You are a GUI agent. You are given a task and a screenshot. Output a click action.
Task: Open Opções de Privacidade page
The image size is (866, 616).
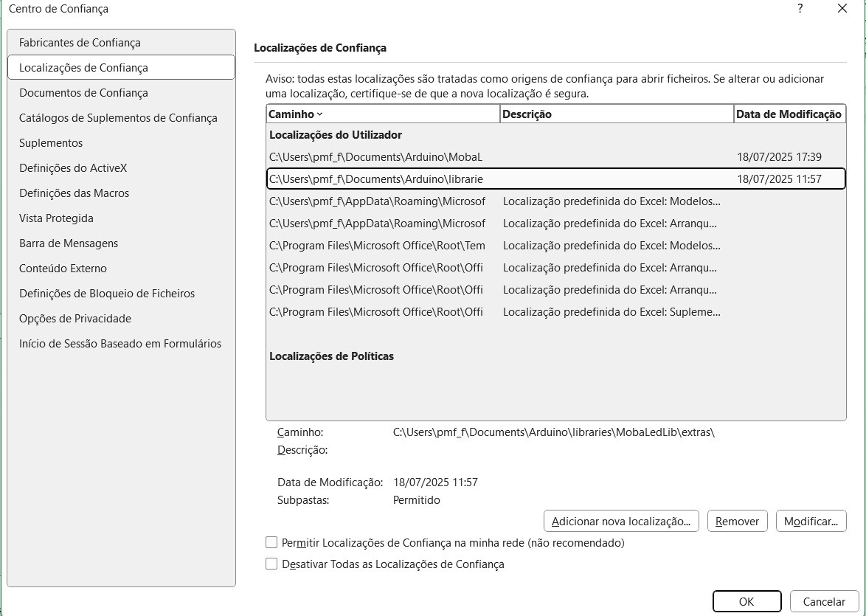pos(75,319)
